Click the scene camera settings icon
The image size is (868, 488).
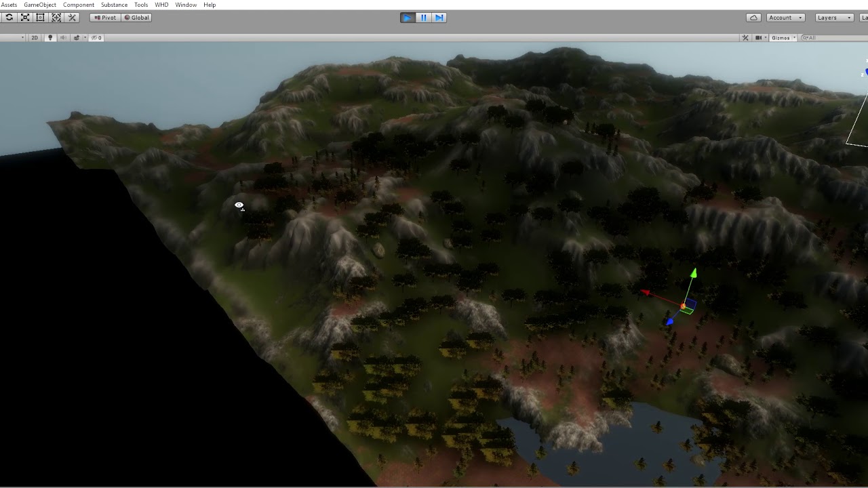[x=758, y=38]
